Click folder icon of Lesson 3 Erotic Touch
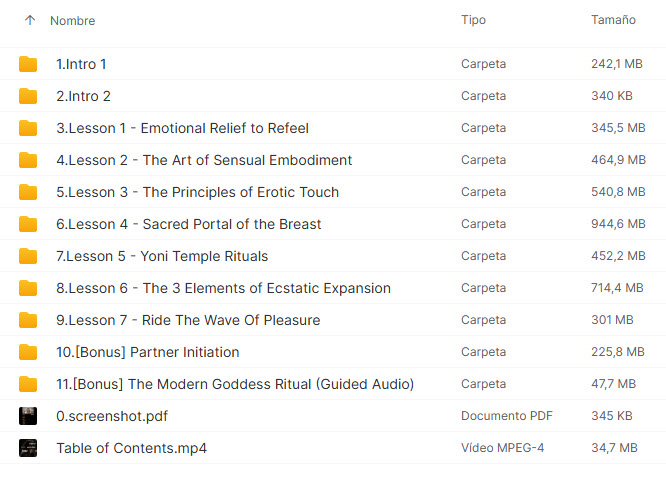This screenshot has height=484, width=666. tap(28, 192)
